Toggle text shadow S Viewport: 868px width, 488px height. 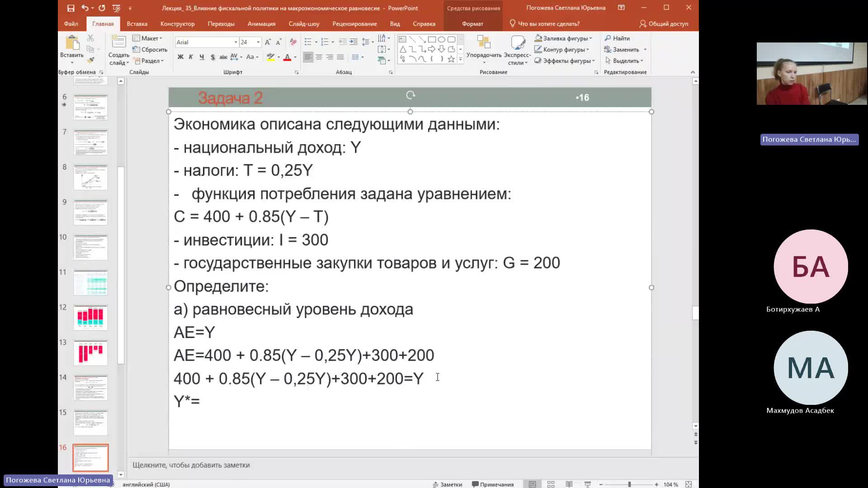[x=212, y=57]
